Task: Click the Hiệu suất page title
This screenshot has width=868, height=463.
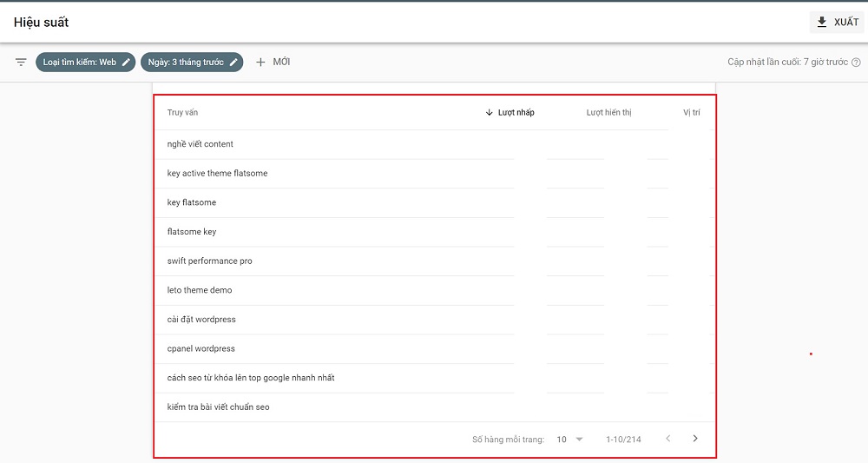Action: 42,23
